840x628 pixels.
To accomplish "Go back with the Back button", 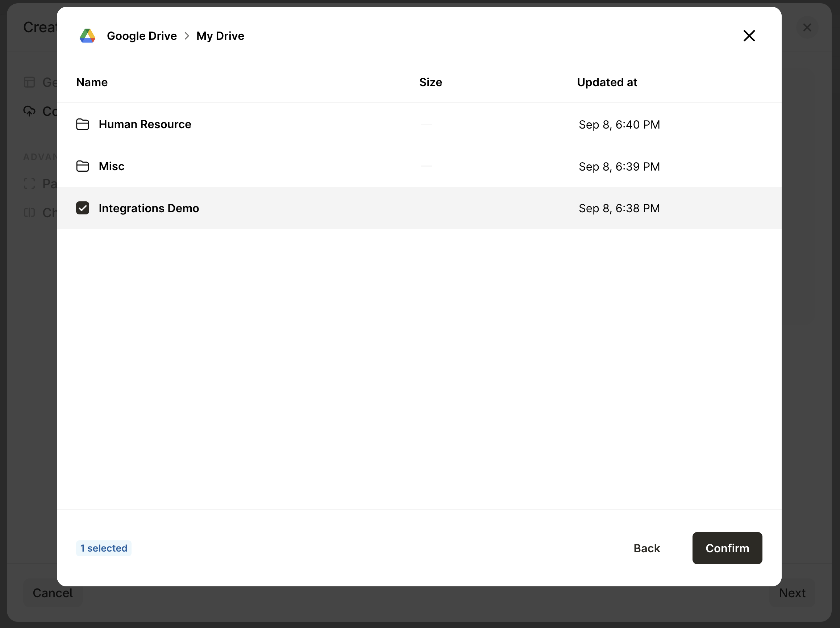I will 646,548.
